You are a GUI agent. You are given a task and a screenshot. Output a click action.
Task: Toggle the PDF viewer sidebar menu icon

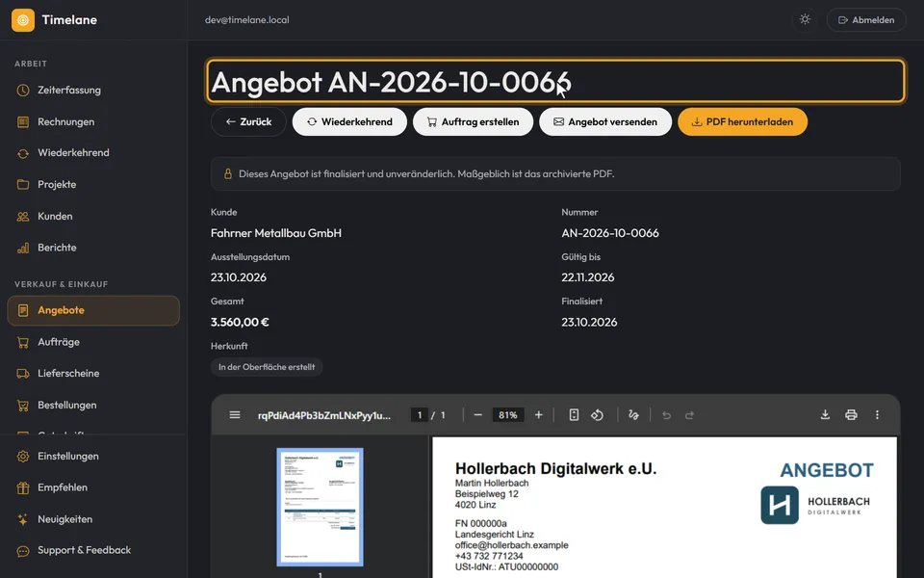tap(235, 414)
